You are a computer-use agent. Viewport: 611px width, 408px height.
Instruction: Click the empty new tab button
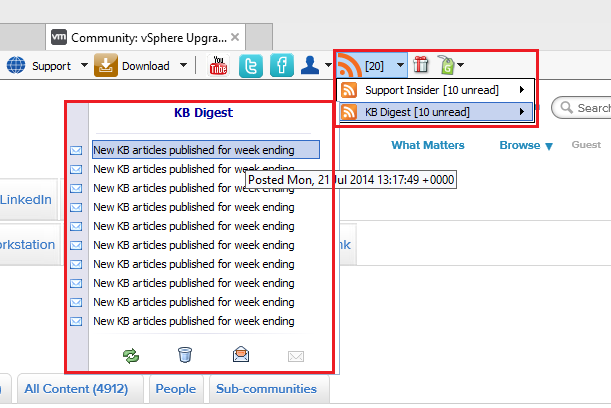point(259,37)
